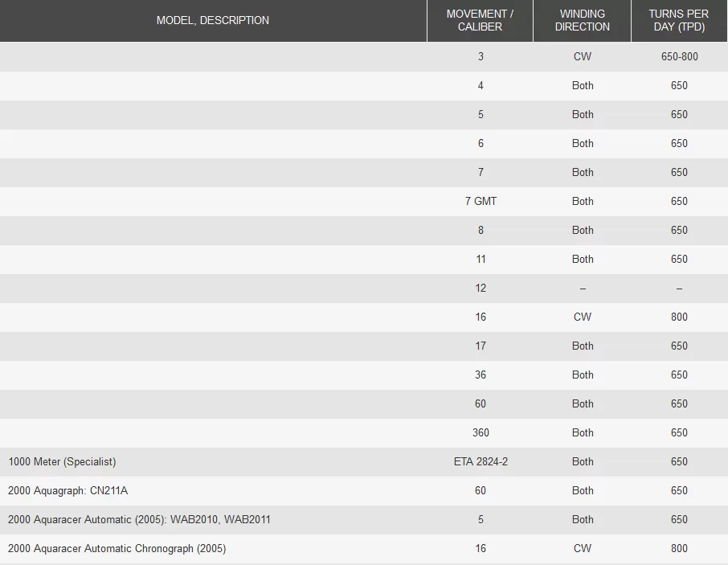
Task: Click the 2000 Aquagraph: CN211A model text
Action: (x=67, y=491)
